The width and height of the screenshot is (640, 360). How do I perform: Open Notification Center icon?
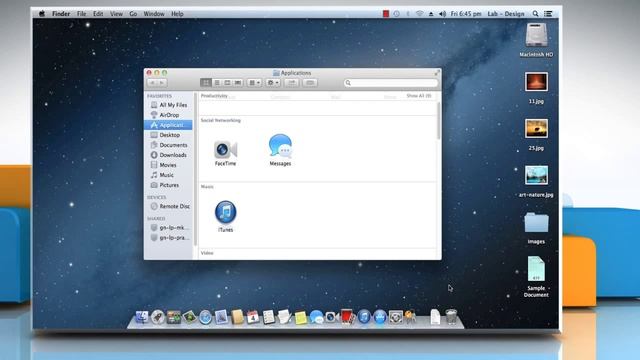coord(549,13)
